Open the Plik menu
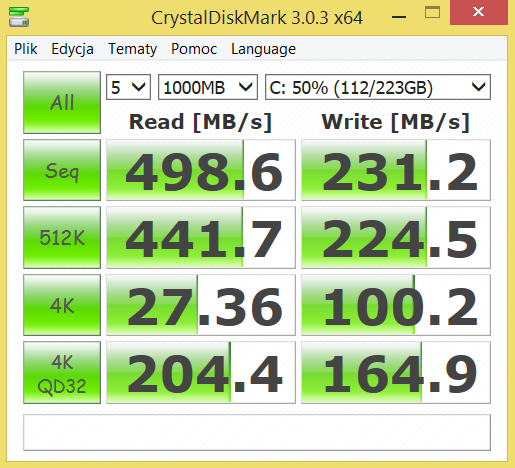515x468 pixels. coord(26,49)
